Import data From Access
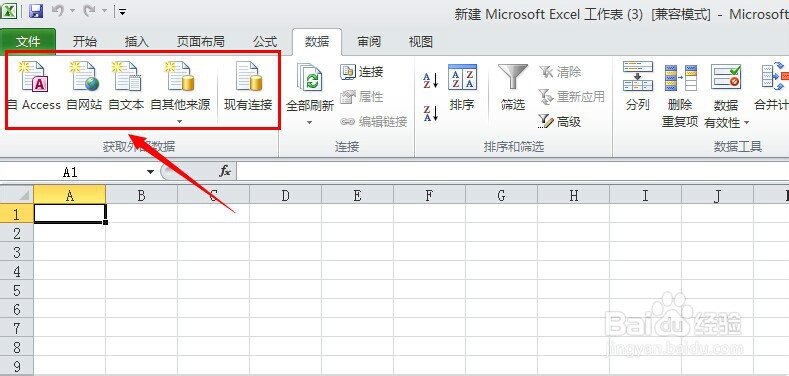Screen dimensions: 789x376 tap(34, 86)
